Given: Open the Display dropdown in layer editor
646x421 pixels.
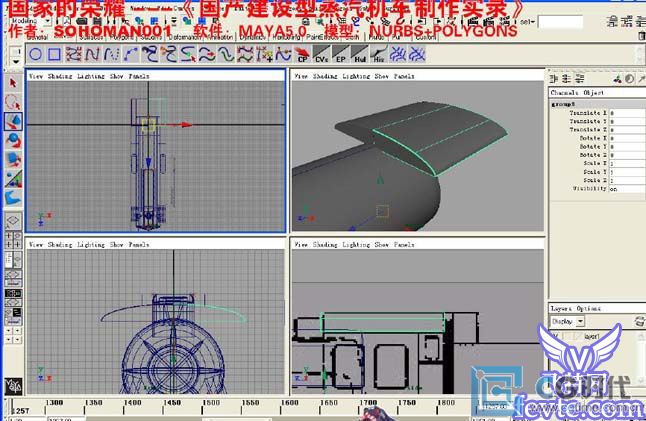Looking at the screenshot, I should (x=568, y=321).
